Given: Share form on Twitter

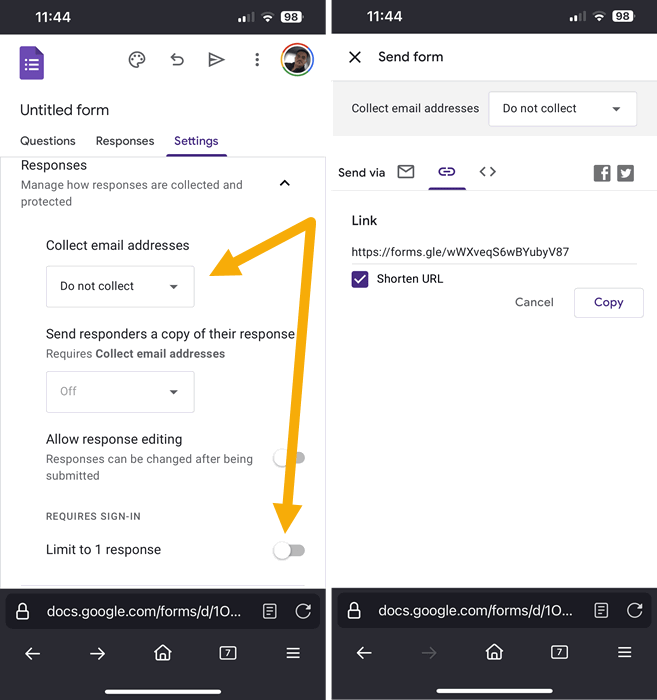Looking at the screenshot, I should click(x=625, y=173).
